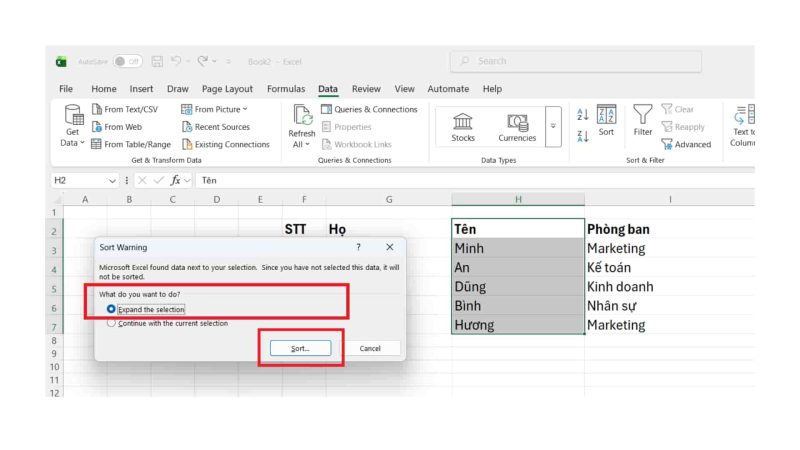Image resolution: width=800 pixels, height=450 pixels.
Task: Click the Properties command
Action: click(x=347, y=127)
